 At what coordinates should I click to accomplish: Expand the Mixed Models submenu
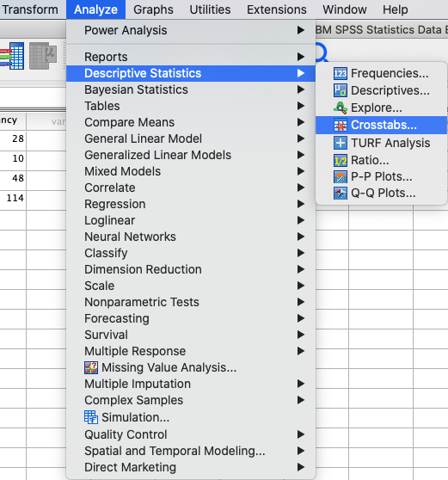[x=191, y=171]
